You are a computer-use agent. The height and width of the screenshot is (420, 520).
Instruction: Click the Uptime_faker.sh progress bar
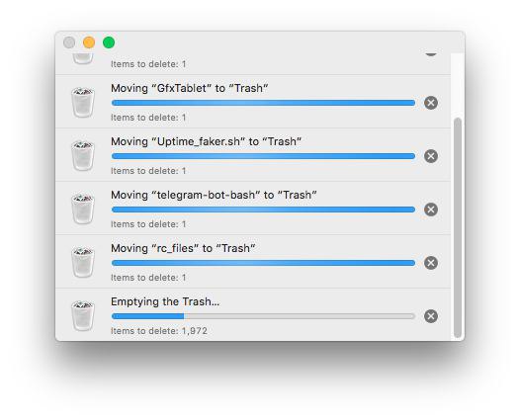coord(263,156)
